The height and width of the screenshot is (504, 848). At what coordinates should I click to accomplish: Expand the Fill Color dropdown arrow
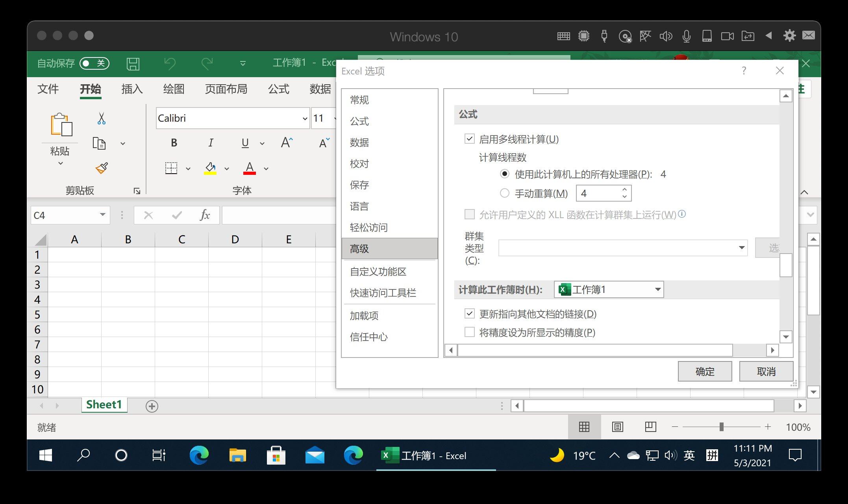click(227, 169)
